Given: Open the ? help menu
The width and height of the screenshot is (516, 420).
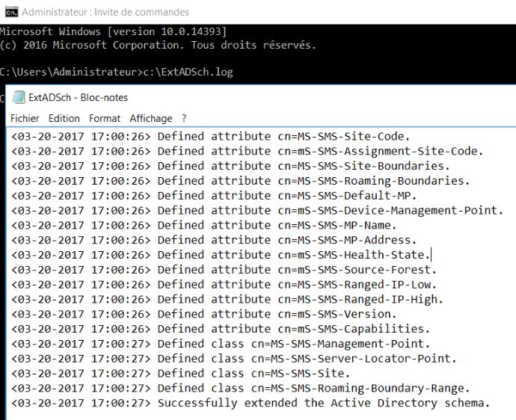Looking at the screenshot, I should [x=184, y=118].
